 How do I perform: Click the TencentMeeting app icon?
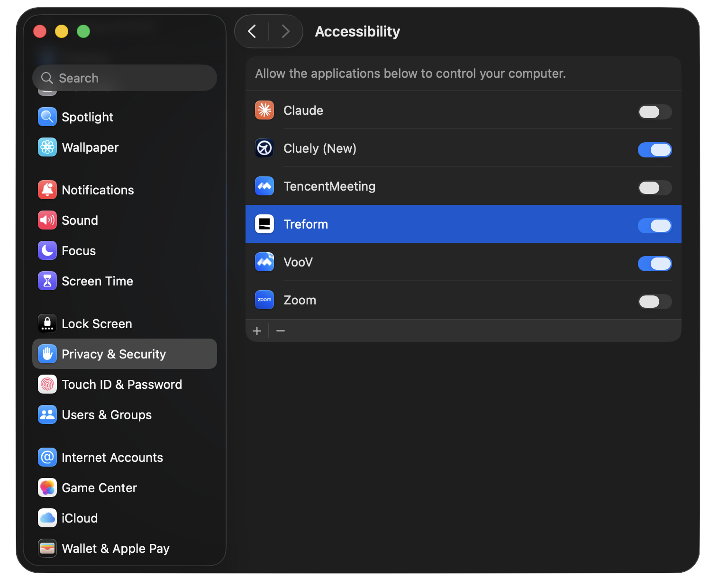point(264,186)
